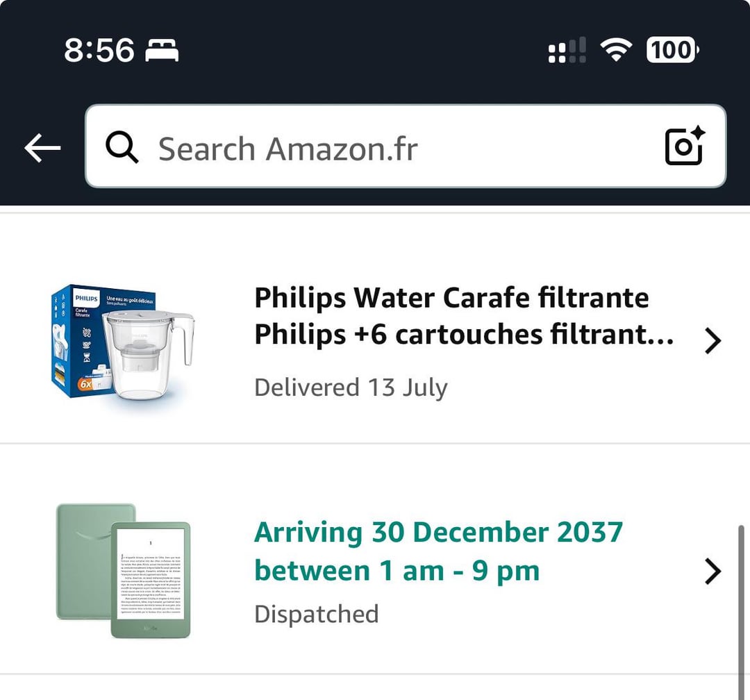Tap the battery 100 indicator

pyautogui.click(x=672, y=50)
